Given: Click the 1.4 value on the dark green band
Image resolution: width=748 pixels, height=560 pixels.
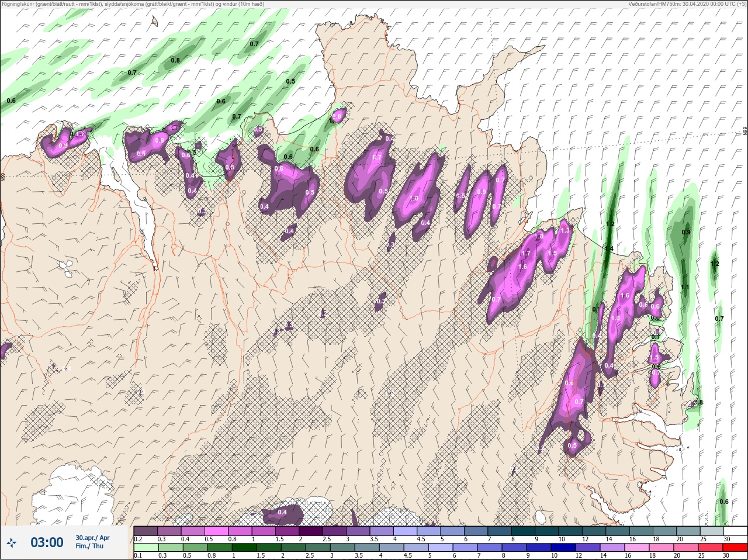Looking at the screenshot, I should pos(609,248).
